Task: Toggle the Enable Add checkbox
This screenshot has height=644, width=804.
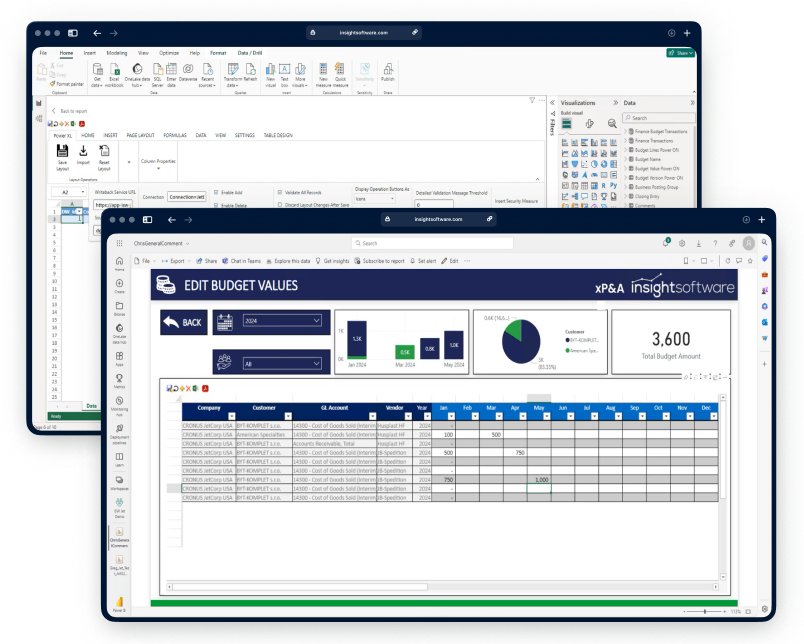Action: point(216,192)
